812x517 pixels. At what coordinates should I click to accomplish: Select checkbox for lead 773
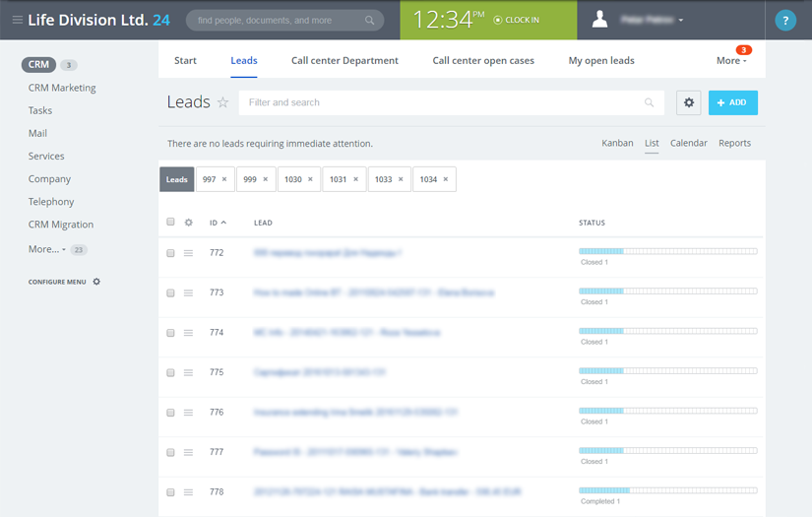(170, 292)
